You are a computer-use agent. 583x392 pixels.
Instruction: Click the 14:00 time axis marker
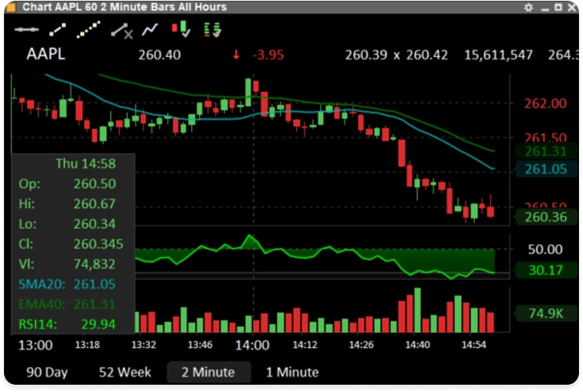pos(252,345)
